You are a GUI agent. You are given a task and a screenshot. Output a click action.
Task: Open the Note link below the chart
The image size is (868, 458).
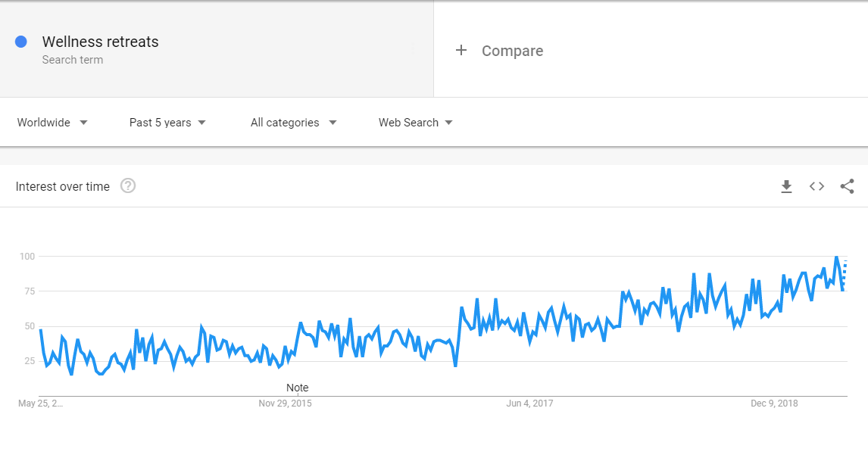tap(297, 387)
